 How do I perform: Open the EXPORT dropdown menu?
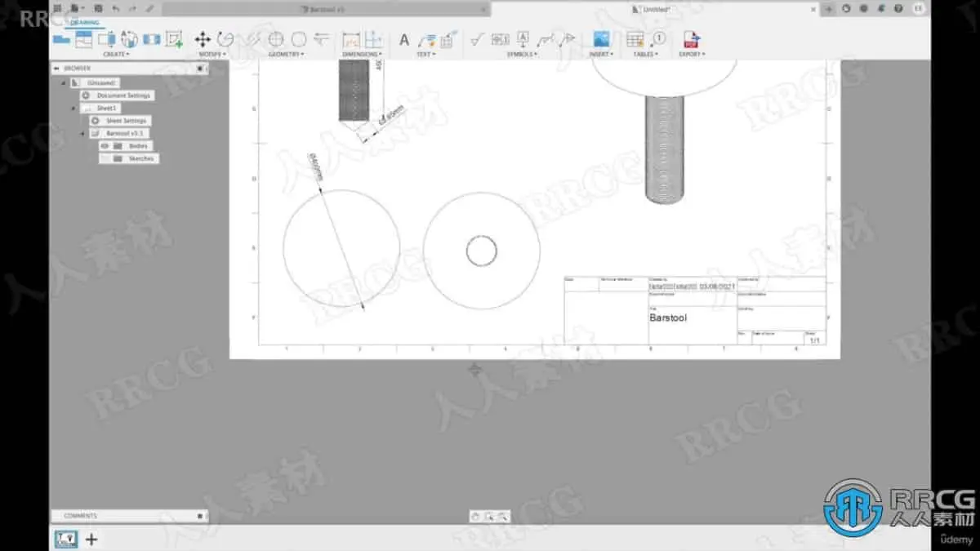(x=691, y=54)
